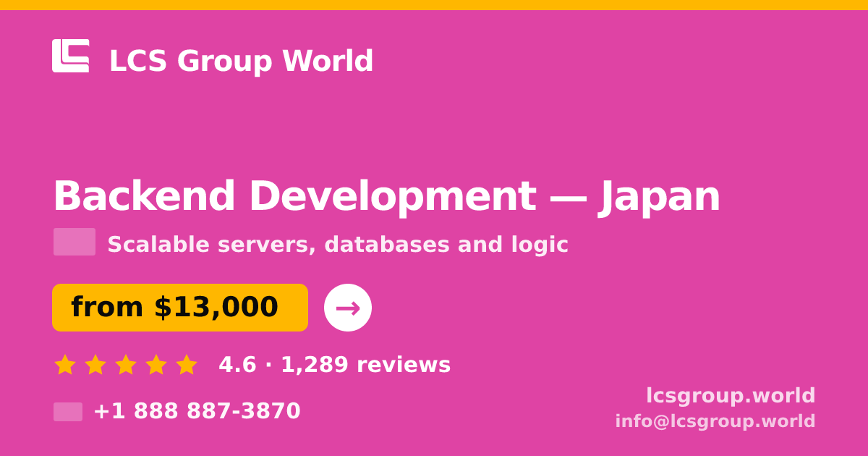
Task: Click the LCS Group World logo icon
Action: point(71,56)
